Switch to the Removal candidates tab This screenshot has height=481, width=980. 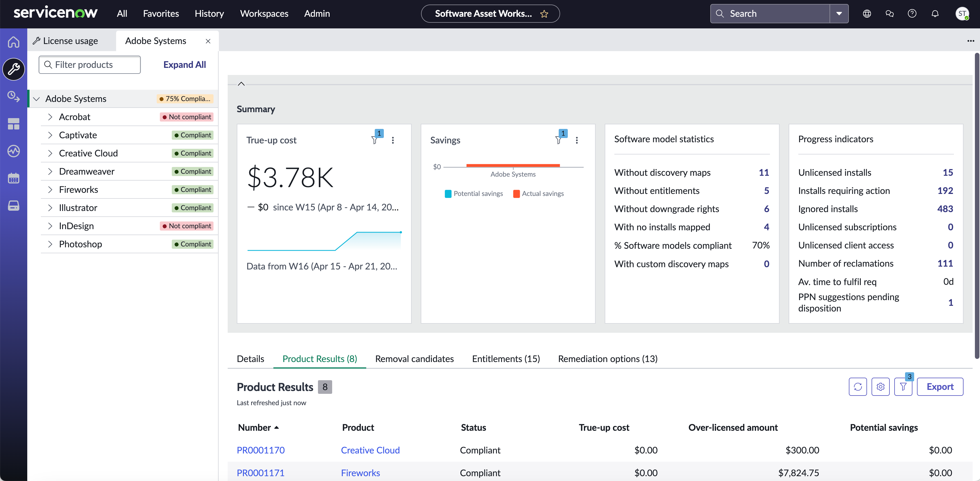(414, 359)
